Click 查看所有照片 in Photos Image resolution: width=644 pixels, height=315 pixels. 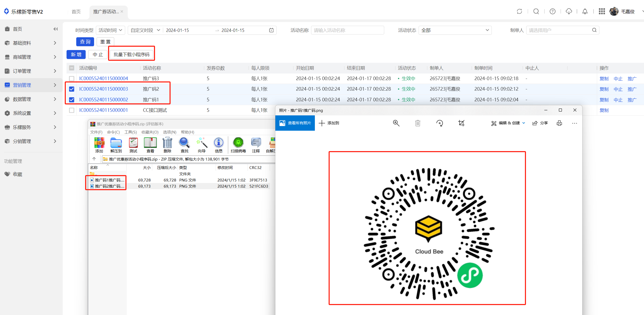click(295, 123)
